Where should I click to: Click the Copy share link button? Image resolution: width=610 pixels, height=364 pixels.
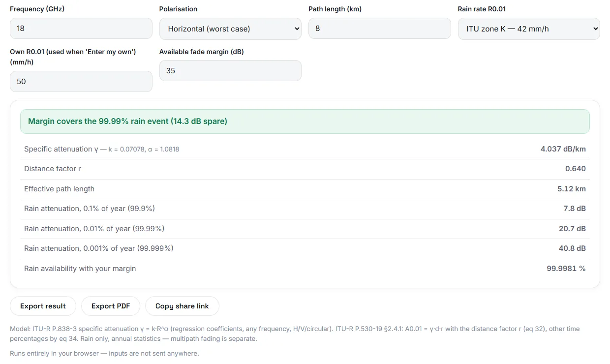[x=182, y=306]
